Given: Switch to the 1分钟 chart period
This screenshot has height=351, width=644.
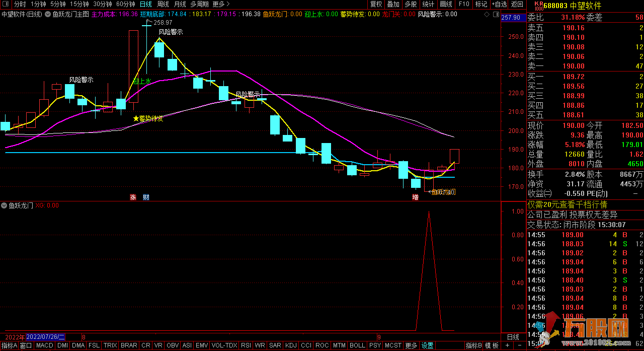Looking at the screenshot, I should (x=38, y=4).
